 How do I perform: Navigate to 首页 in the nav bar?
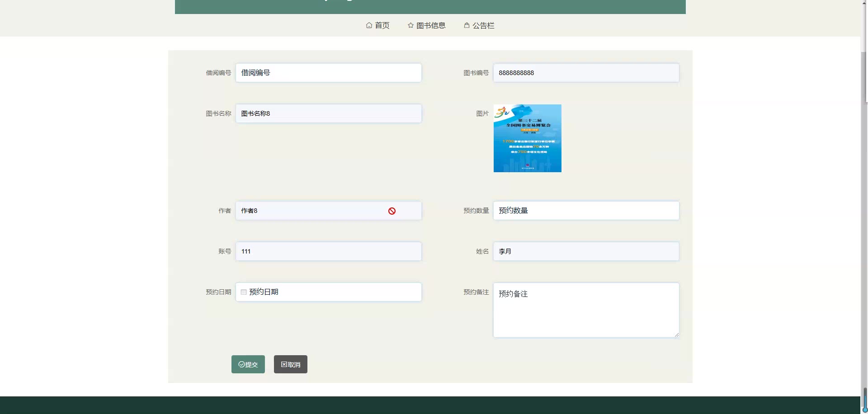coord(382,26)
